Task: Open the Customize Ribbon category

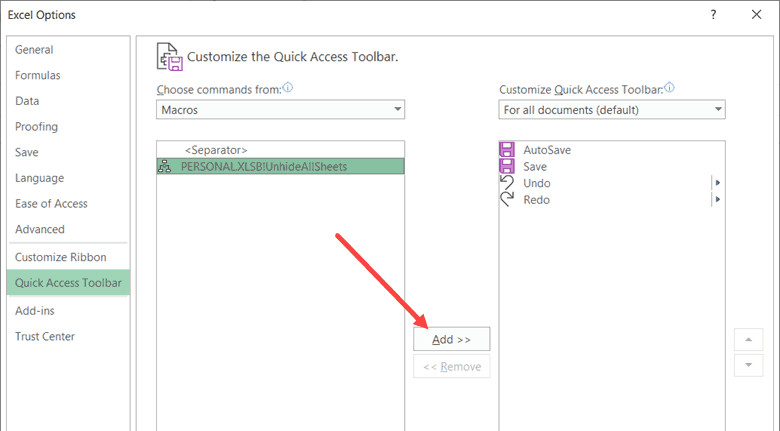Action: (x=61, y=257)
